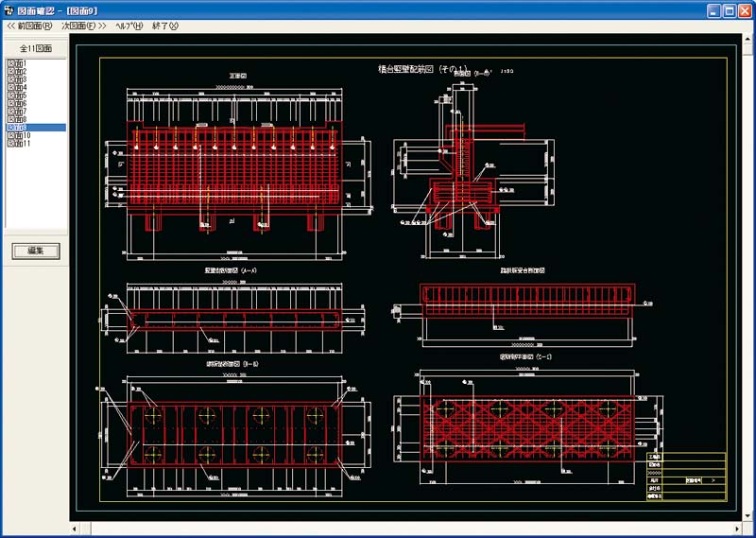Click the 編集 edit button
Screen dimensions: 756x538
tap(36, 251)
